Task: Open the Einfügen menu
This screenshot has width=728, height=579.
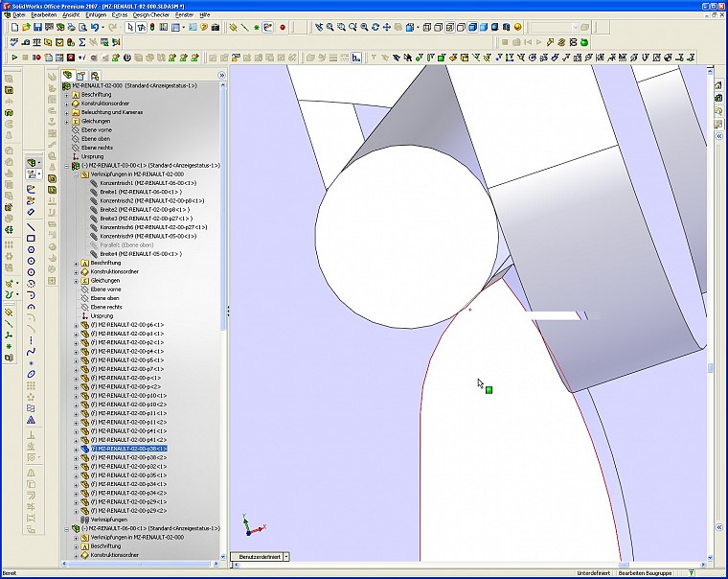Action: (96, 15)
